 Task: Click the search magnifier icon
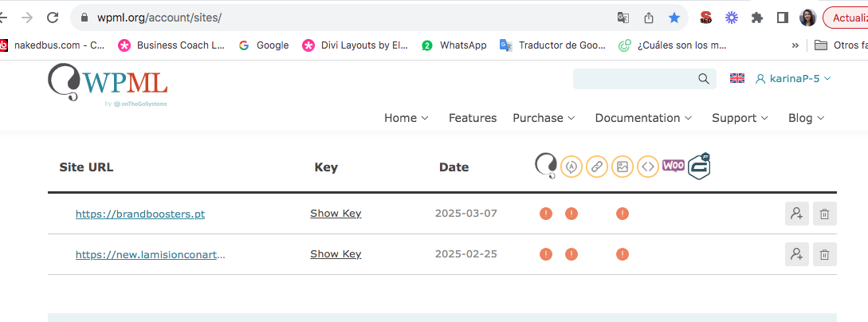point(704,79)
